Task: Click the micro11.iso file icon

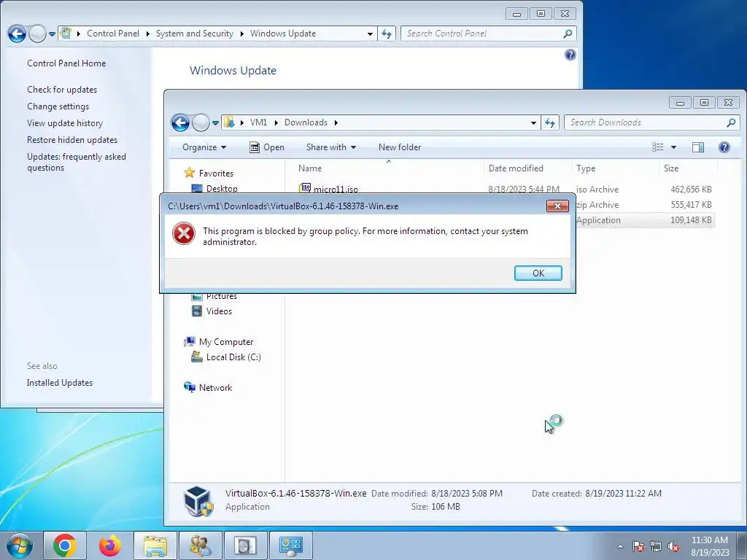Action: tap(305, 188)
